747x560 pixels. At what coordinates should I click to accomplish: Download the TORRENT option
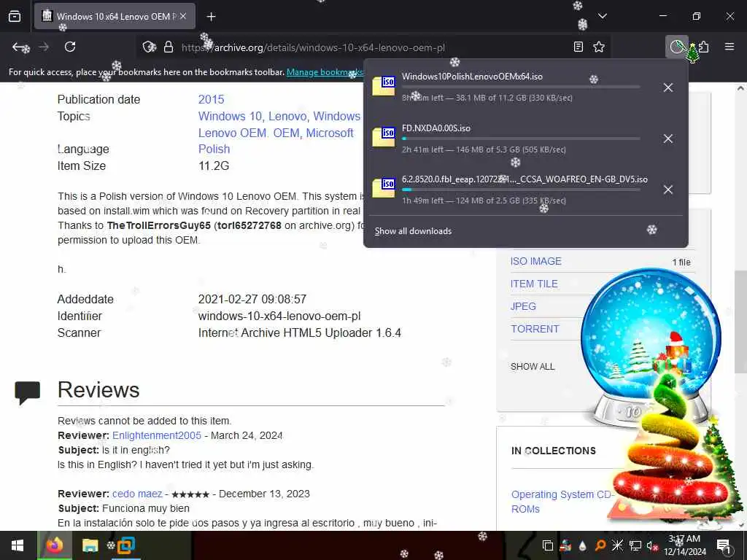(535, 329)
